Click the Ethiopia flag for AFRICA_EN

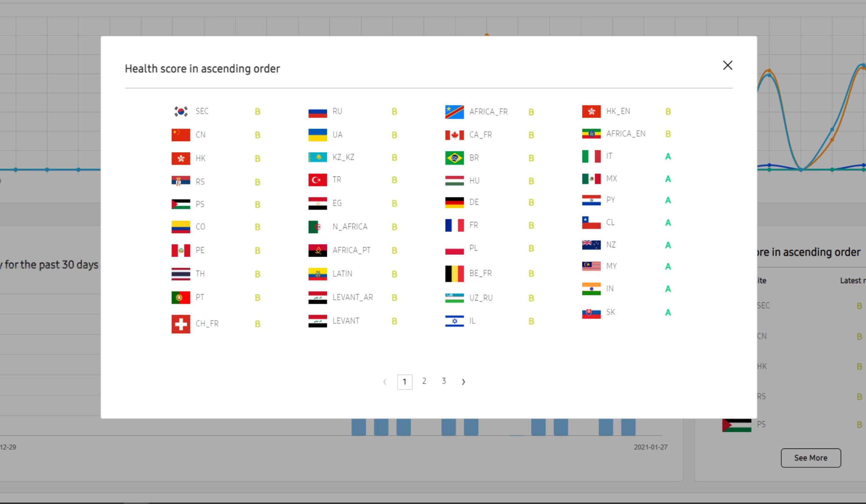pos(591,134)
